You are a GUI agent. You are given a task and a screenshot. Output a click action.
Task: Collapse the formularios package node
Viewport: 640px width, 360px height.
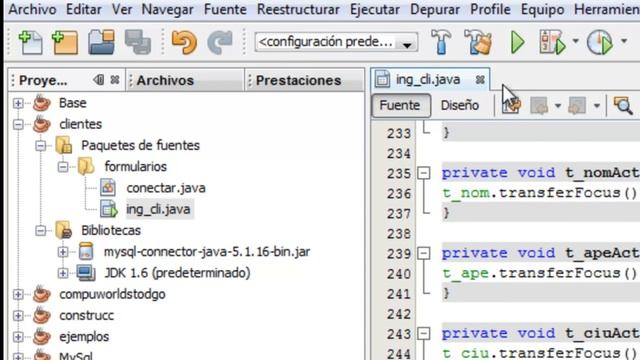63,167
